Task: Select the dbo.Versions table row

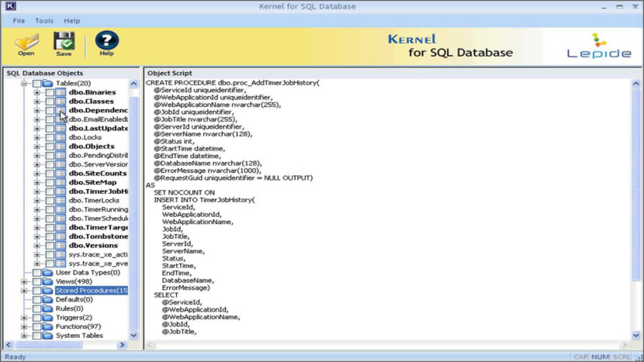Action: pyautogui.click(x=93, y=246)
